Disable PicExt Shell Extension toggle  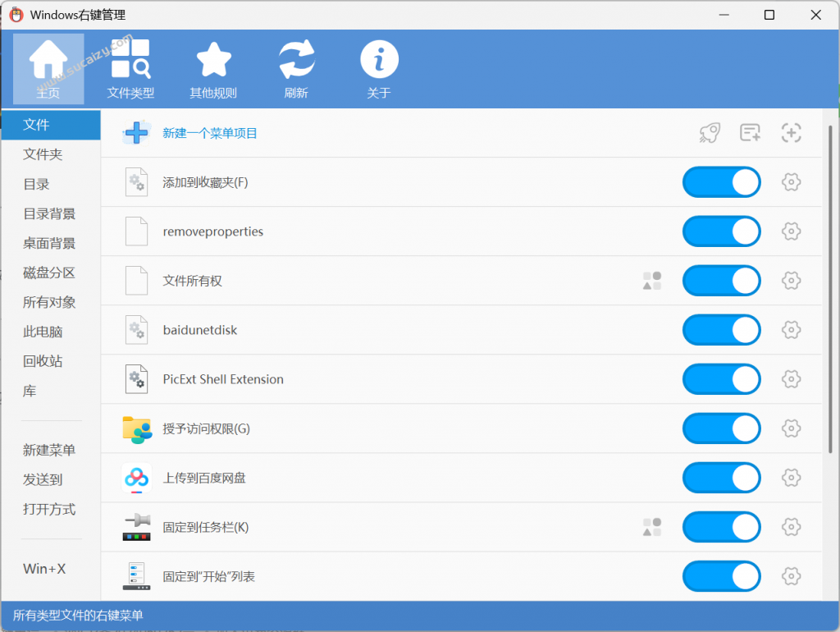[x=722, y=379]
